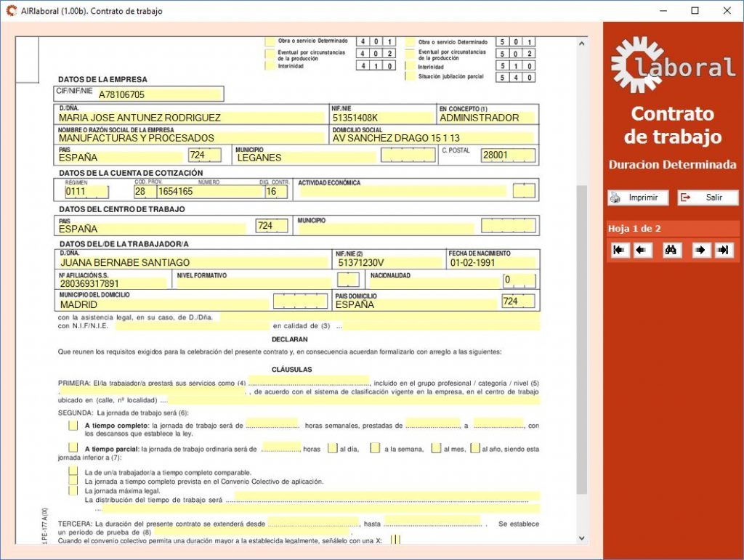Click the postal code 28001 field
Screen dimensions: 744x560
pos(508,155)
